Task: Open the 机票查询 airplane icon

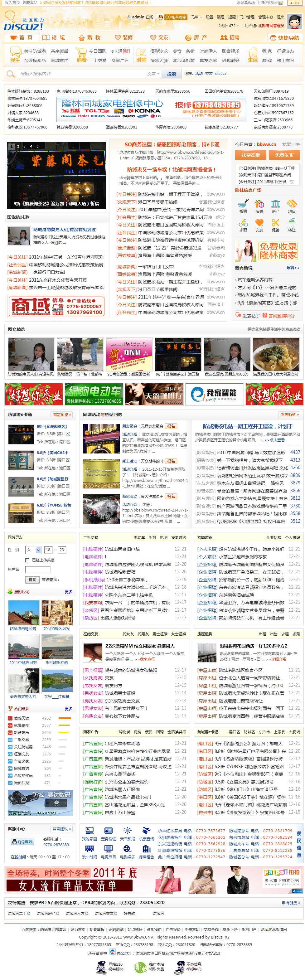Action: (x=146, y=831)
